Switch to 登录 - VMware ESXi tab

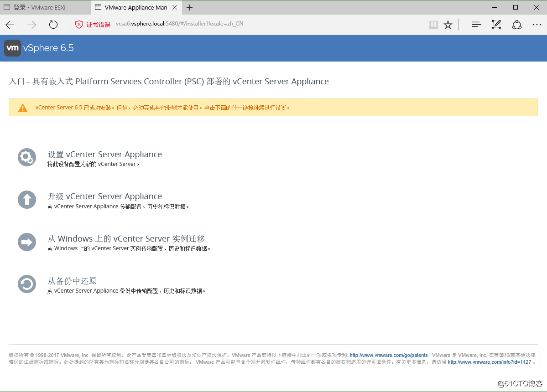[45, 7]
